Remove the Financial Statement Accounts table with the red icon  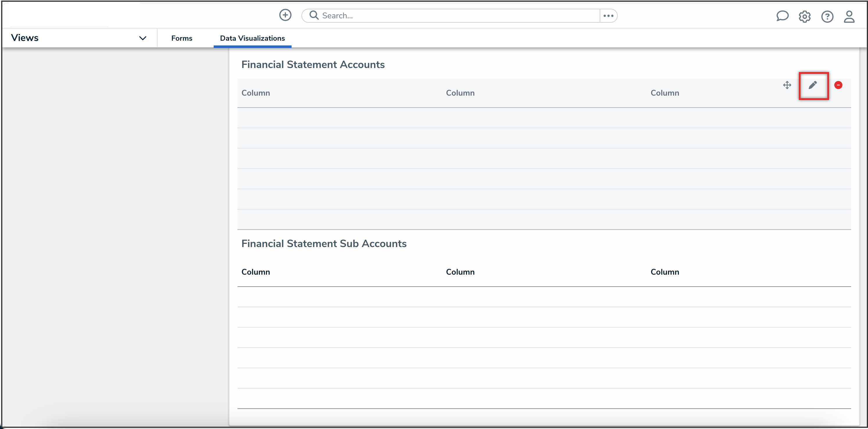point(838,85)
